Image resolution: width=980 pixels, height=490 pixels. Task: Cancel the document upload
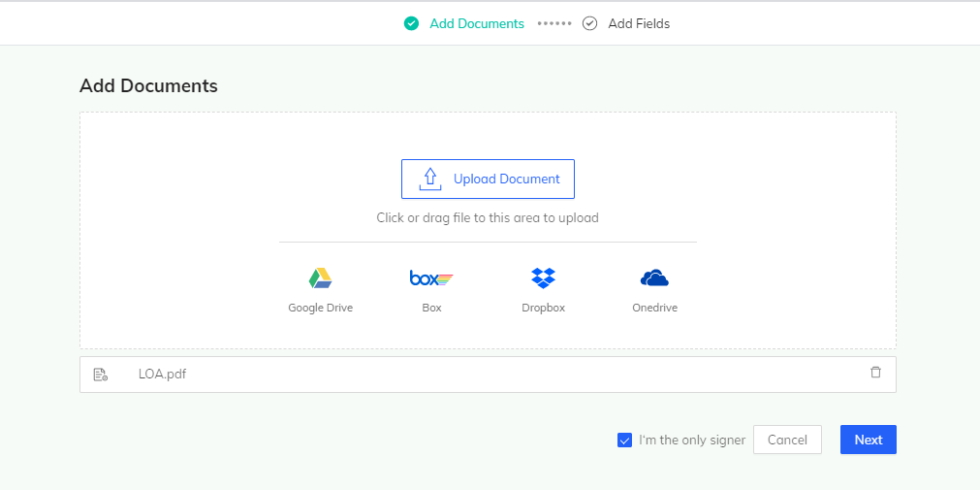pyautogui.click(x=787, y=440)
